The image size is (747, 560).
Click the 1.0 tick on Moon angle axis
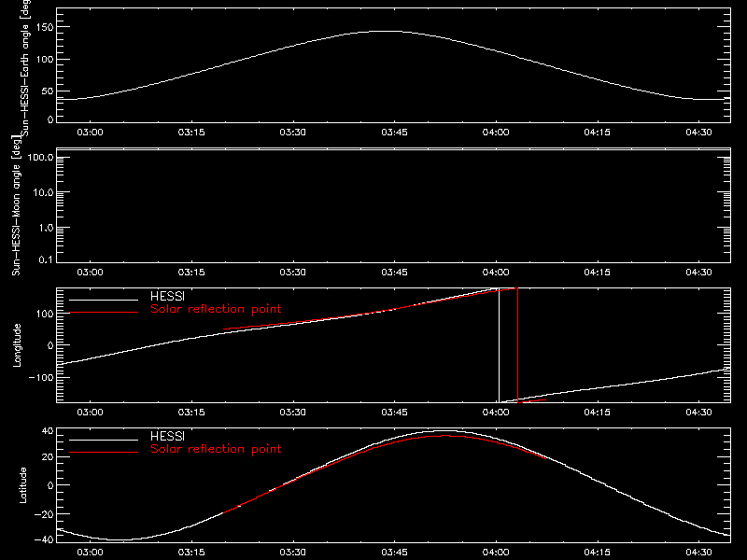46,228
